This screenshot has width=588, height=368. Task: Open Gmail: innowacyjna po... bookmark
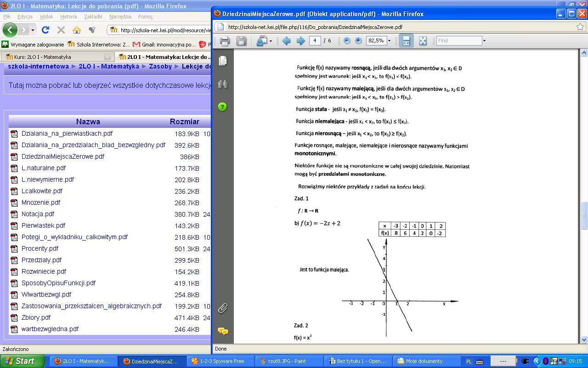pyautogui.click(x=164, y=45)
